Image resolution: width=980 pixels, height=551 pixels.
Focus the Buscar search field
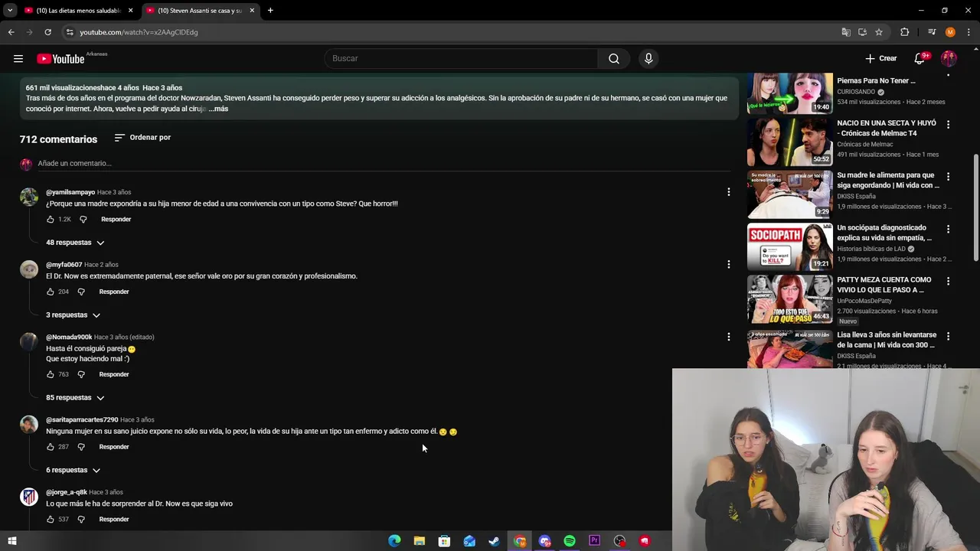(x=461, y=59)
